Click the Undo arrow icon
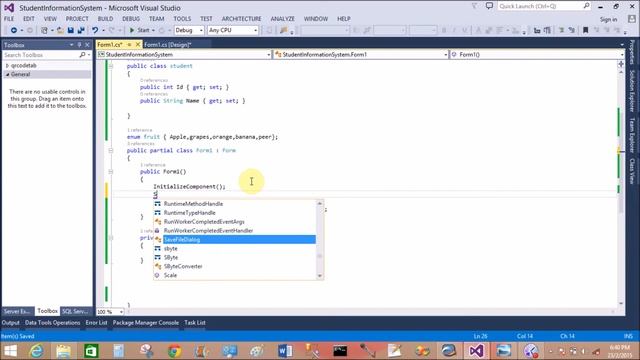The image size is (640, 360). tap(95, 30)
